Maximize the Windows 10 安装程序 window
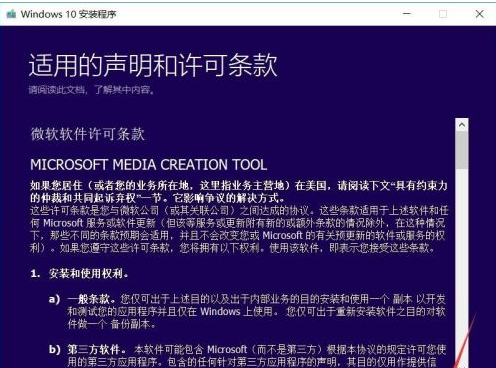 click(x=443, y=14)
